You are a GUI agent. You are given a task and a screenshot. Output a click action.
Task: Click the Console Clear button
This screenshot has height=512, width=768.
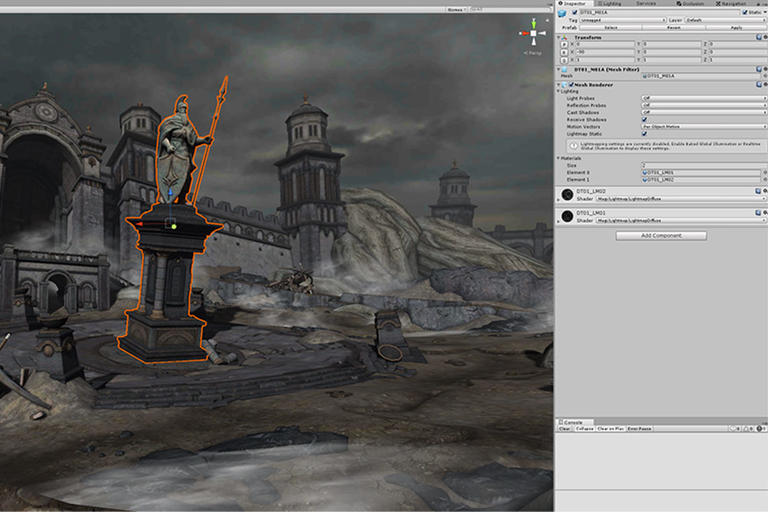pos(565,429)
